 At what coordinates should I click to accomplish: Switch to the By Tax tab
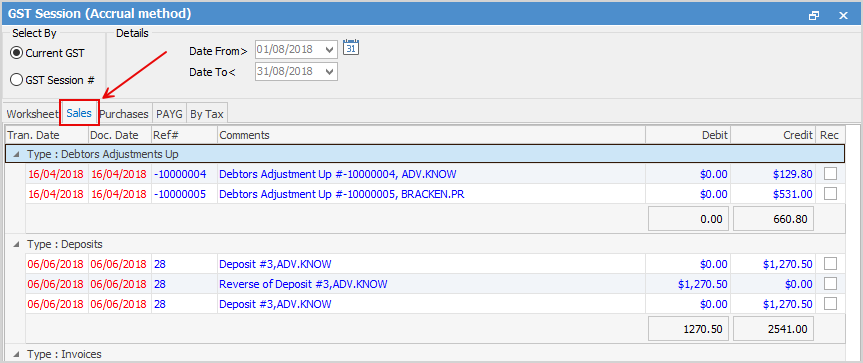[207, 114]
